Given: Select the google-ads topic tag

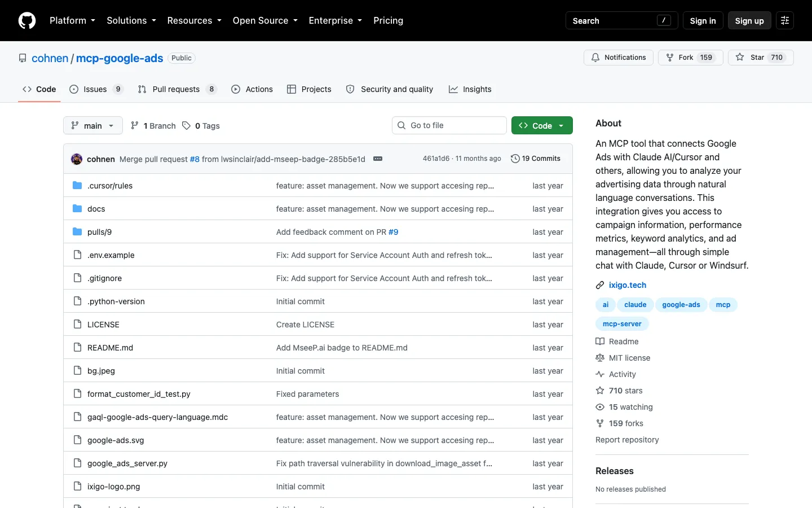Looking at the screenshot, I should pyautogui.click(x=681, y=305).
